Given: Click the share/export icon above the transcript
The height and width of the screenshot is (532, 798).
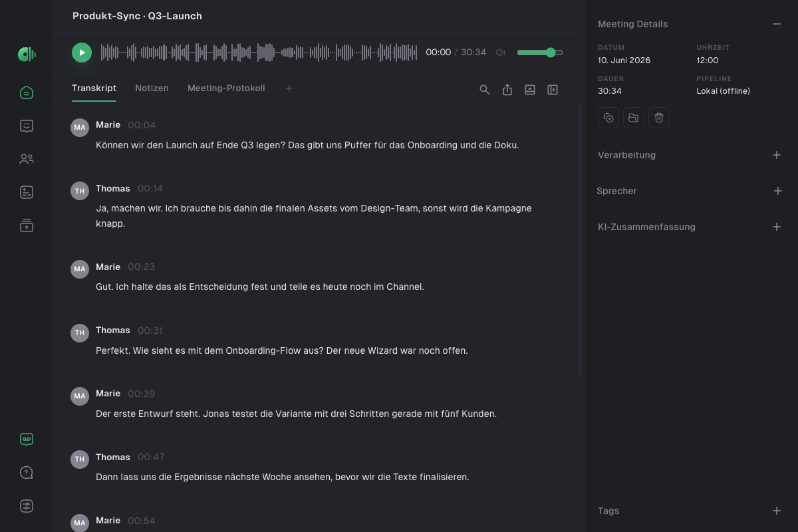Looking at the screenshot, I should pyautogui.click(x=507, y=90).
